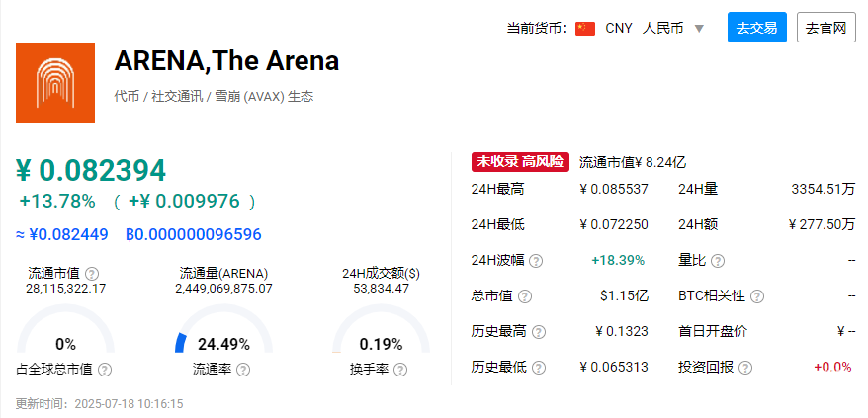This screenshot has height=418, width=868.
Task: Click help icon next to 历史最高
Action: tap(538, 332)
